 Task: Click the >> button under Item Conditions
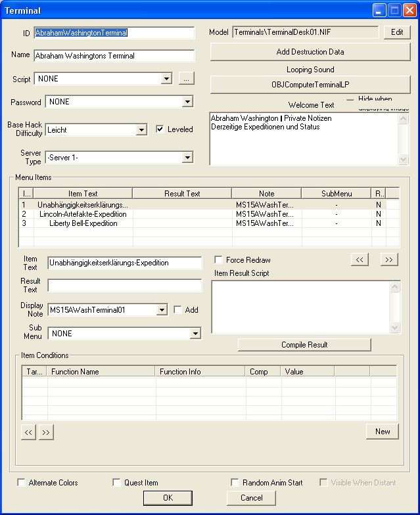pos(46,432)
